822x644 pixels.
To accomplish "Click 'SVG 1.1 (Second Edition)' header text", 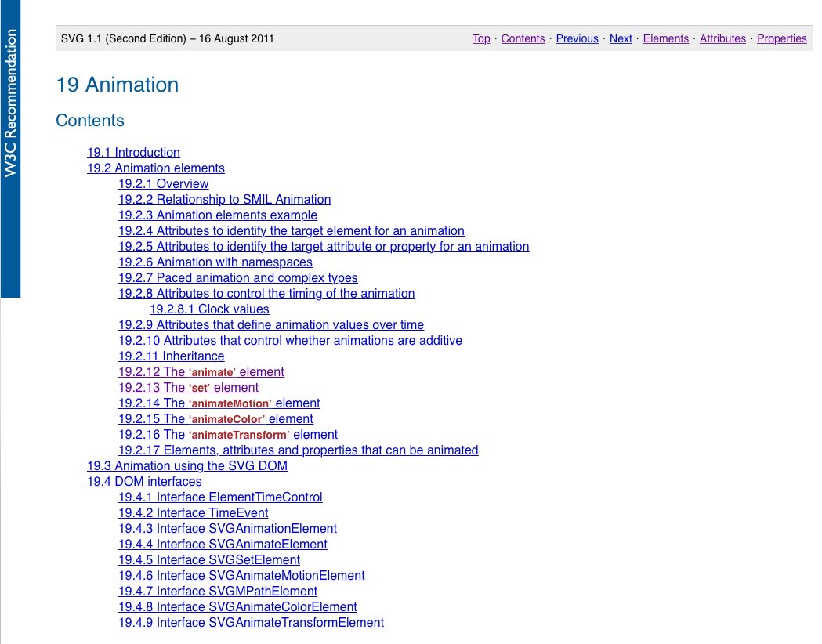I will tap(124, 38).
